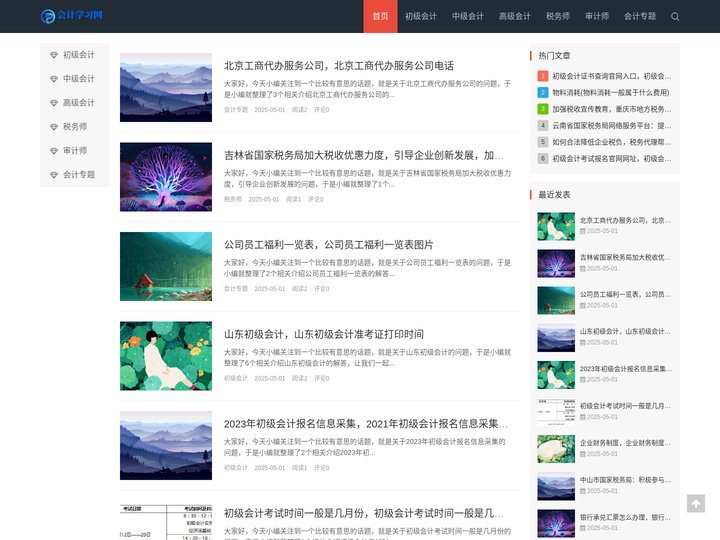This screenshot has height=540, width=720.
Task: Go to 税务师 sidebar category link
Action: pos(75,127)
